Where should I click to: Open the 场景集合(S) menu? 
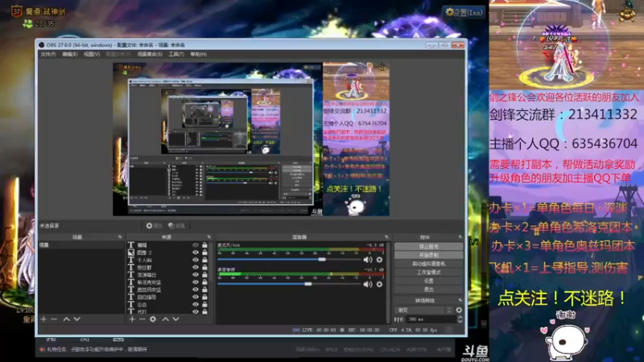tap(150, 54)
